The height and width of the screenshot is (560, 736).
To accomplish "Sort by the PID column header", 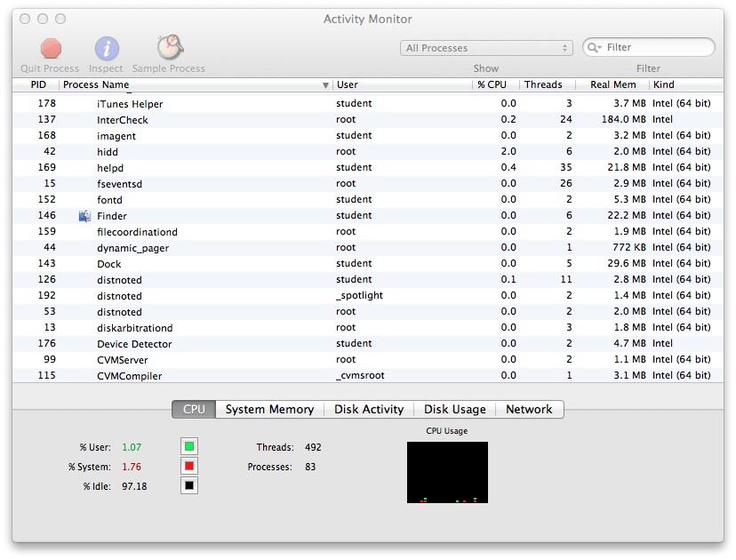I will 36,84.
